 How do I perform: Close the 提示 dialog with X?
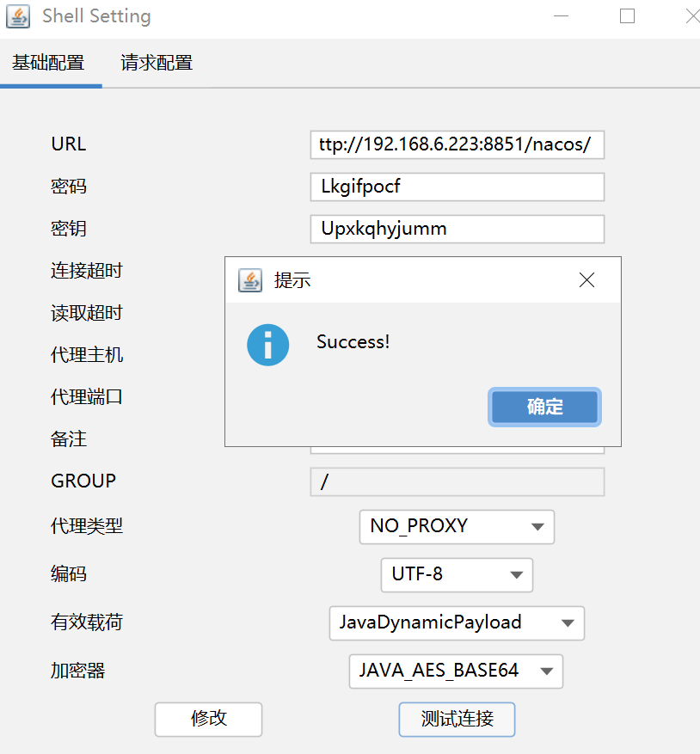[587, 280]
